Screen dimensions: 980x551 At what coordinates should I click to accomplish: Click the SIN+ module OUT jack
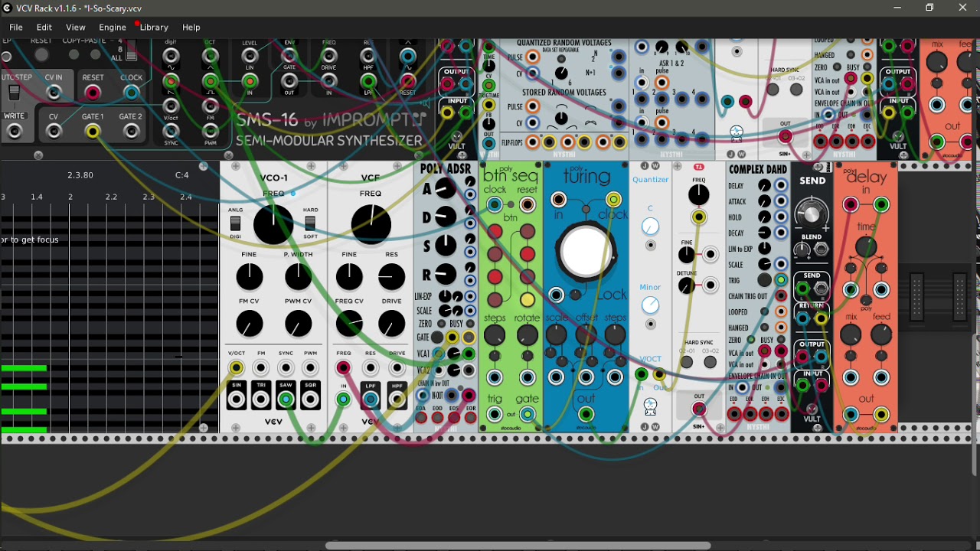(699, 410)
